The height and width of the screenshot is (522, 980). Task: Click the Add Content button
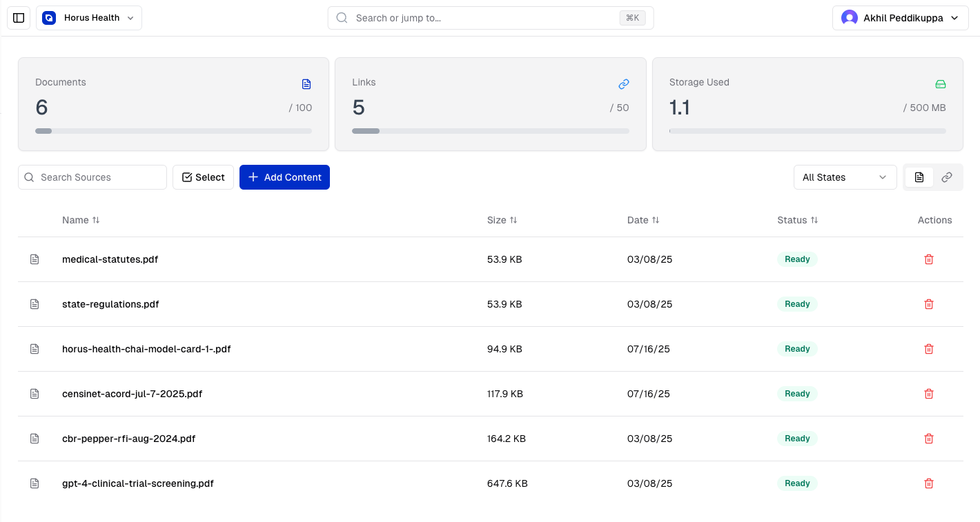(284, 177)
